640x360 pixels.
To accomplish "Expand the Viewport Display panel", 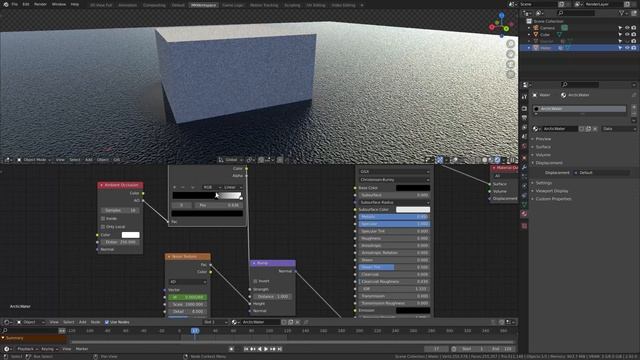I will 551,191.
